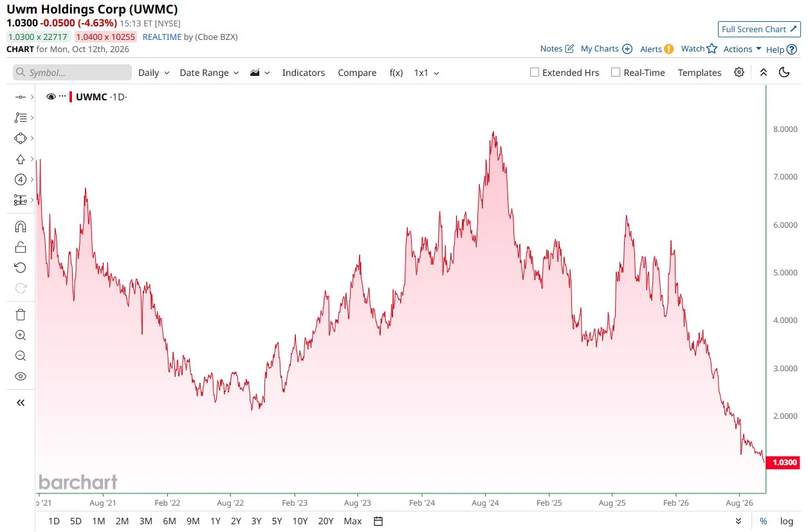
Task: Select the 3M time range
Action: (x=146, y=521)
